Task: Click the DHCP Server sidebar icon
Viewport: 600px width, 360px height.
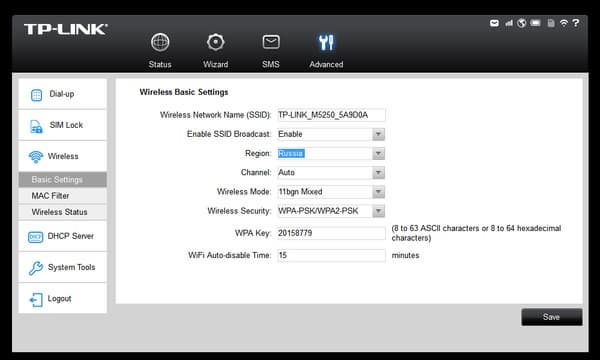Action: coord(36,237)
